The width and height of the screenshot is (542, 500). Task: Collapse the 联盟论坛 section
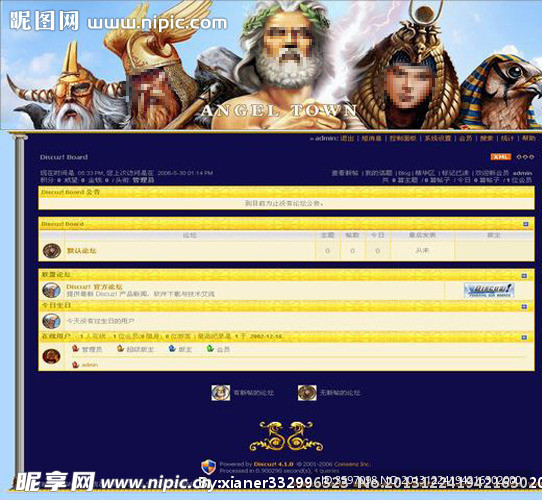click(x=524, y=276)
